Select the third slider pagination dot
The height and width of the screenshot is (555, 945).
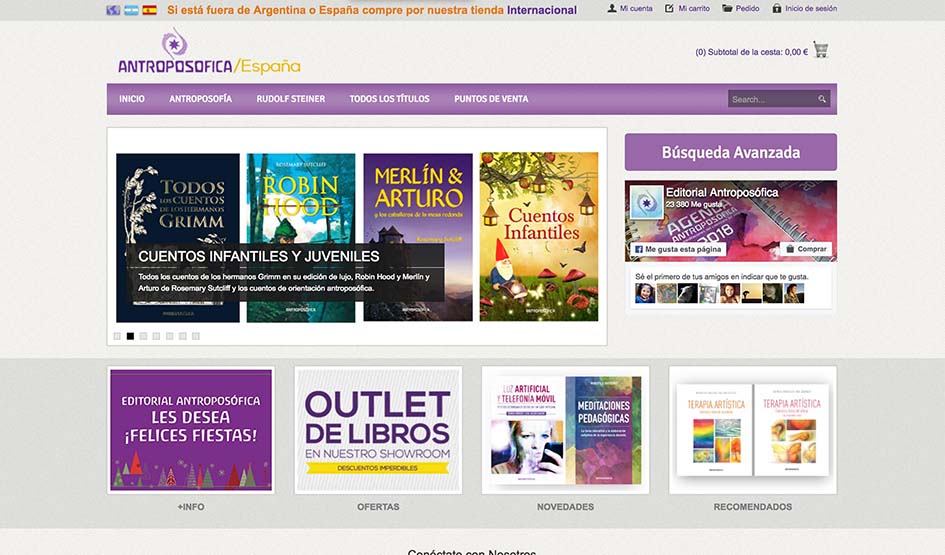[x=143, y=336]
